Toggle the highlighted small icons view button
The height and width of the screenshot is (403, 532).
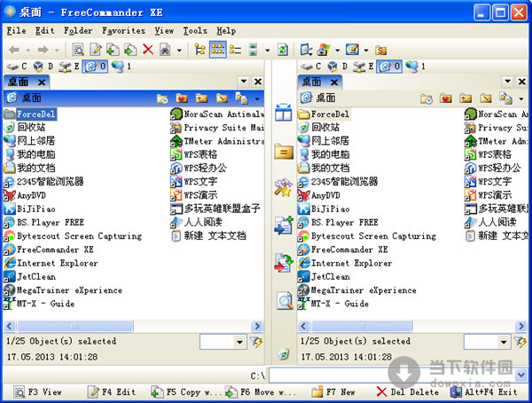point(217,50)
